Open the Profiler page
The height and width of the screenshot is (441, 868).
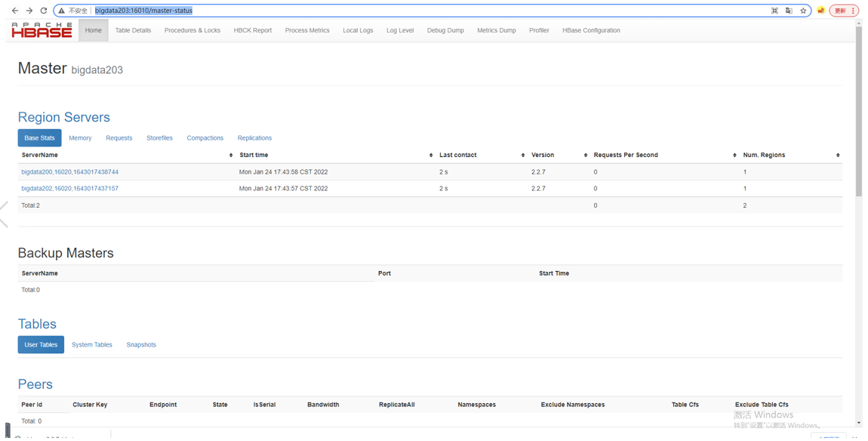(539, 30)
